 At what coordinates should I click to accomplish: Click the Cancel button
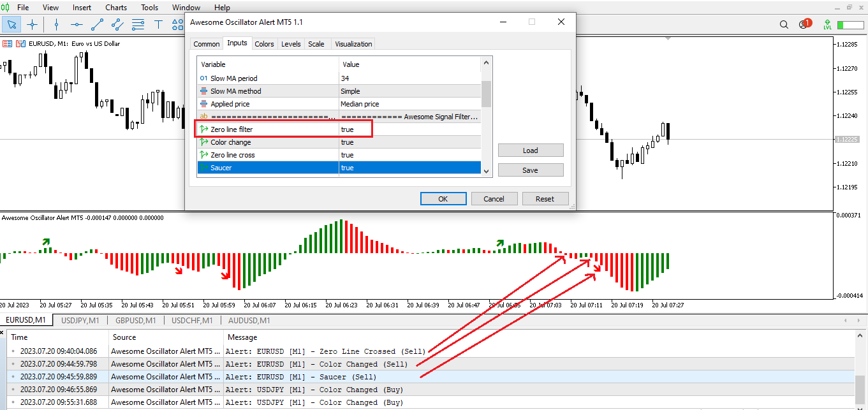pos(494,199)
